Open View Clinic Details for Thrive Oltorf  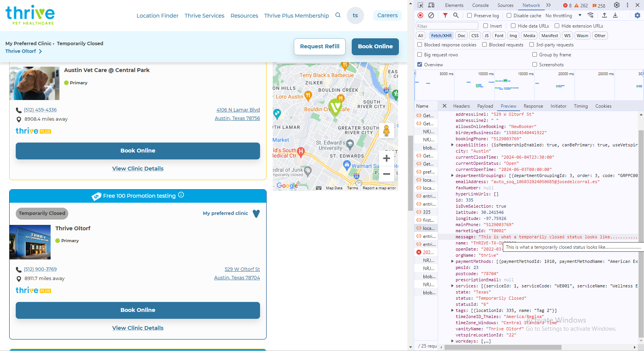pyautogui.click(x=138, y=328)
